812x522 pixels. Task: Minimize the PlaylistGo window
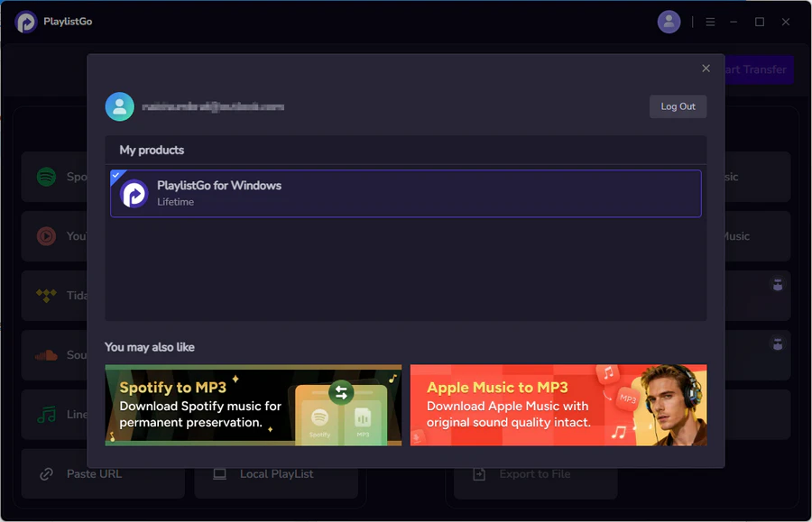(x=734, y=22)
